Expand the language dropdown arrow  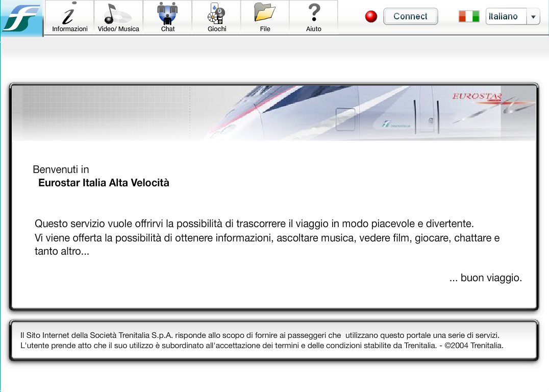[533, 16]
